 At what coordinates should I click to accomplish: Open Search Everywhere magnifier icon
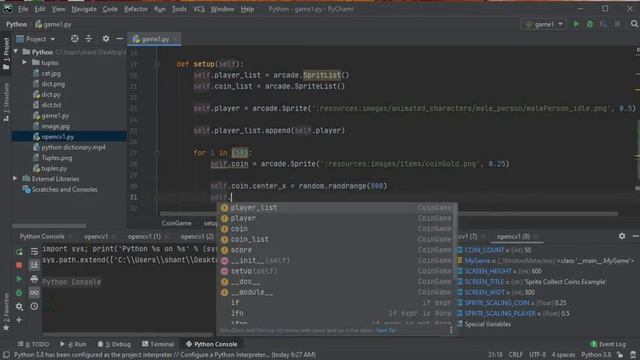634,24
